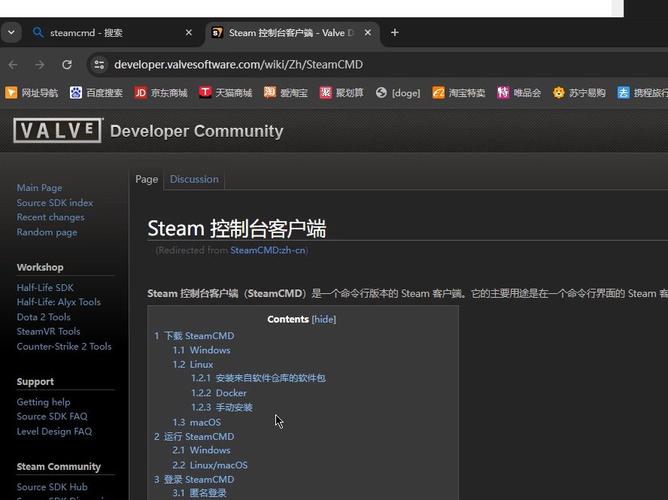The width and height of the screenshot is (668, 500).
Task: Open Counter-Strike 2 Tools link
Action: click(x=64, y=346)
